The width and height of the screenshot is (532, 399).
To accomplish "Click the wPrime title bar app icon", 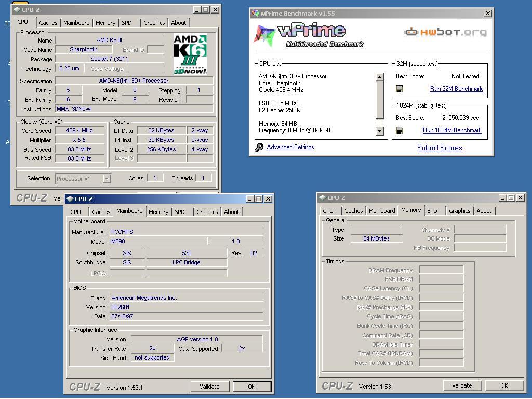I will click(x=255, y=14).
